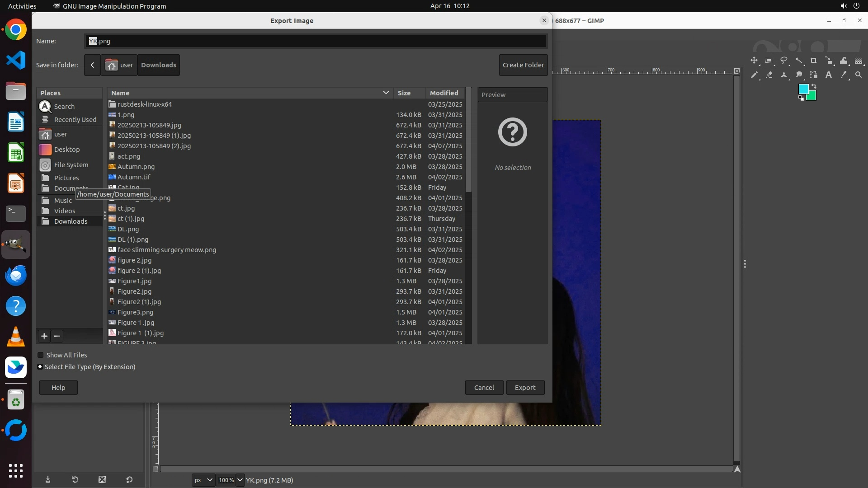This screenshot has width=868, height=488.
Task: Expand Select File Type (By Extension)
Action: 40,367
